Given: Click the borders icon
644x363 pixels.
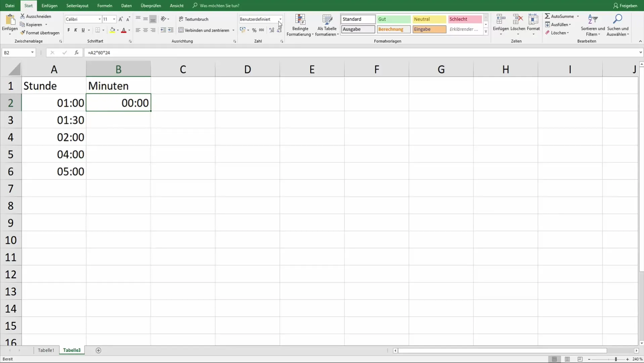Looking at the screenshot, I should click(x=97, y=30).
